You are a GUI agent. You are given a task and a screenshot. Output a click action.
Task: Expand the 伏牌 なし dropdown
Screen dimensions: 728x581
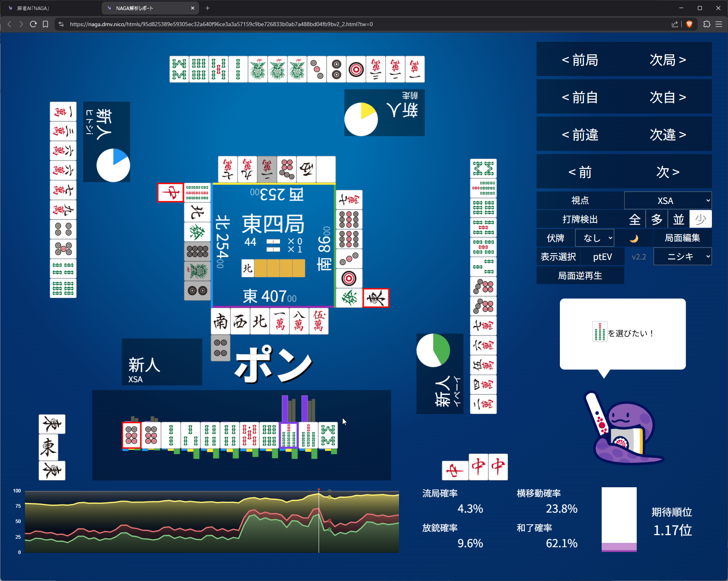click(594, 238)
